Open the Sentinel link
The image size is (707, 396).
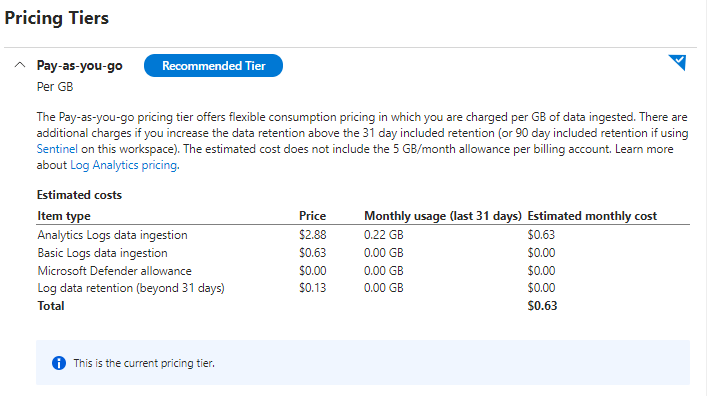click(57, 149)
